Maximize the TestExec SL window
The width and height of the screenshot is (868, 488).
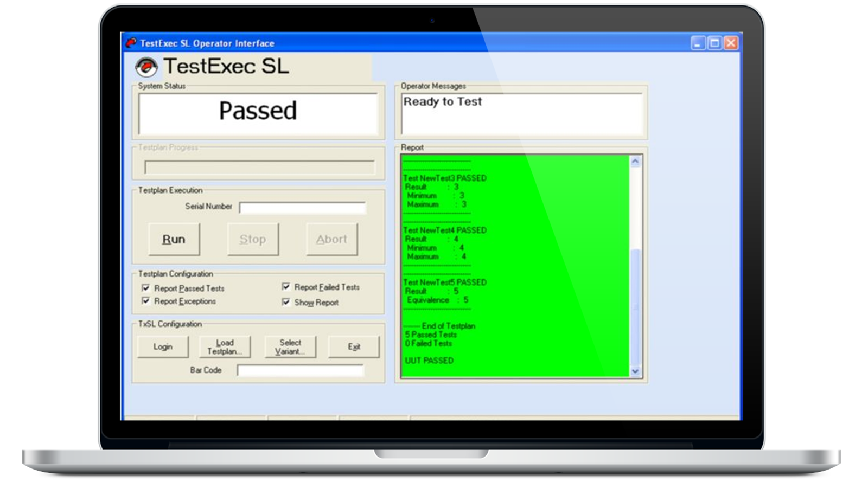pos(715,43)
